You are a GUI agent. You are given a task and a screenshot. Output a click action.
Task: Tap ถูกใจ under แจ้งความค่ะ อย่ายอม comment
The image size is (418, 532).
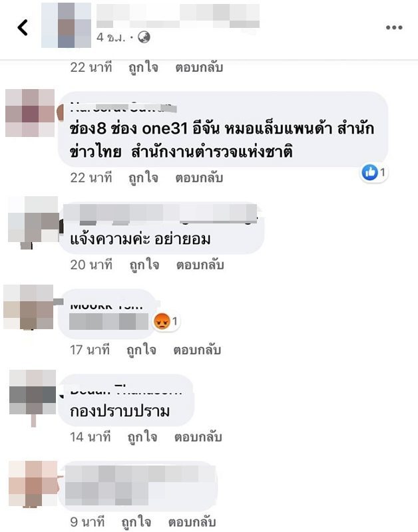144,265
